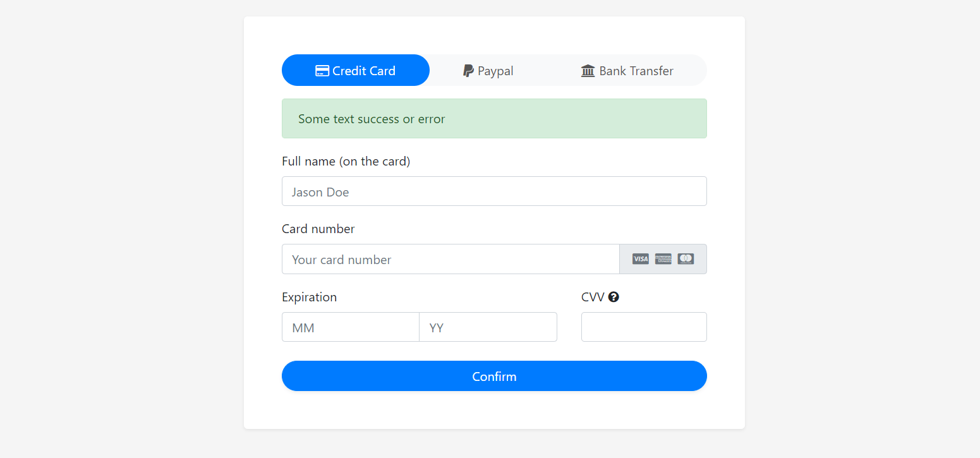Select the Visa card icon
Image resolution: width=980 pixels, height=458 pixels.
click(x=640, y=259)
